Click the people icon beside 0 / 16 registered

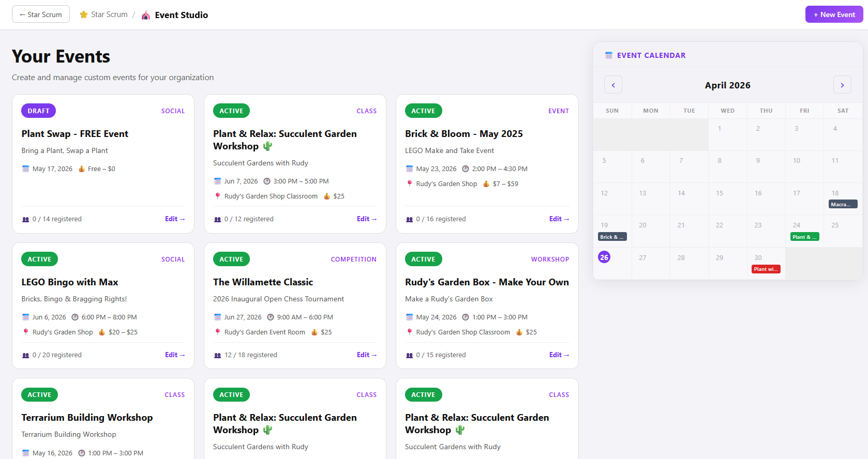pos(409,219)
